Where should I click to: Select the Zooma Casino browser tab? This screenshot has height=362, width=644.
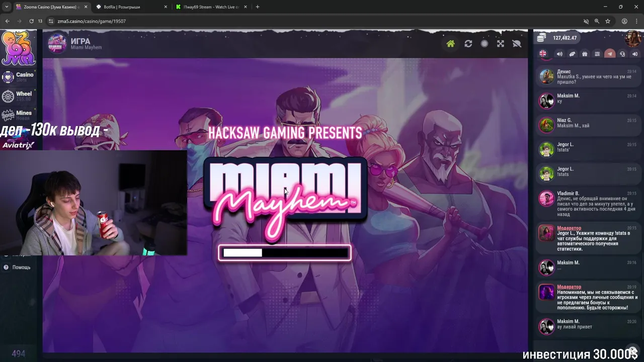tap(51, 7)
